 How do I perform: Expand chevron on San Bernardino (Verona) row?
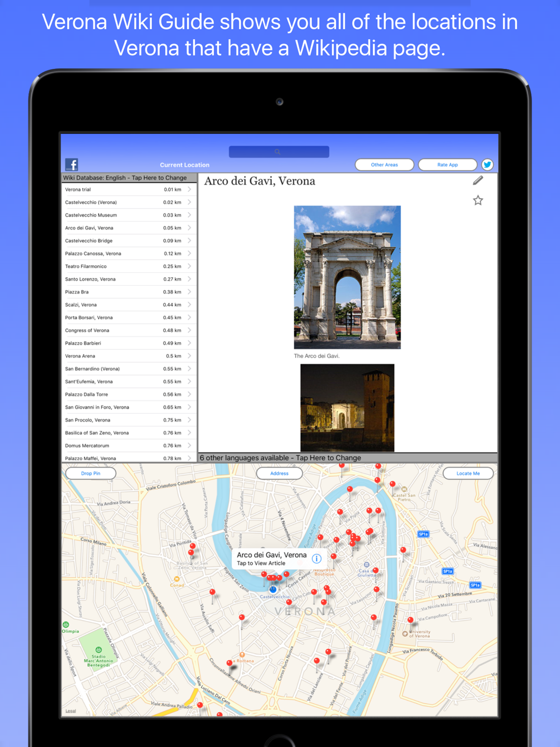[189, 369]
